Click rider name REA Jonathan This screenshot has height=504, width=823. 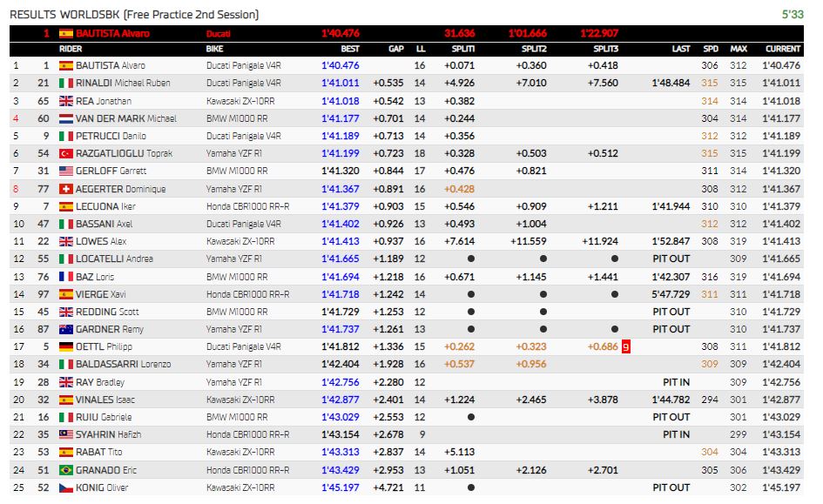click(104, 101)
